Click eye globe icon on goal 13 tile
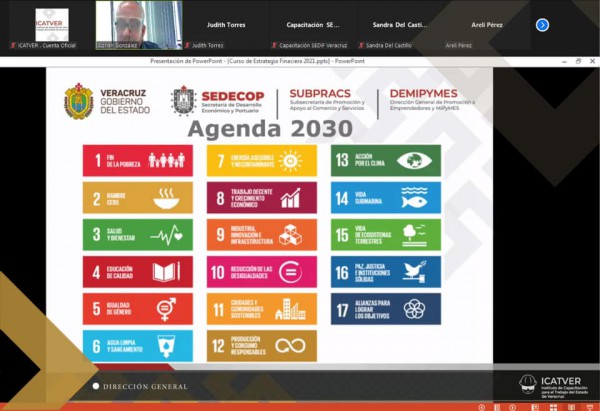 pos(414,160)
